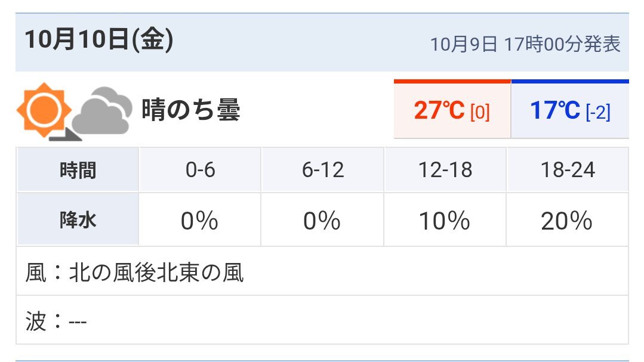
Task: Select the red 27℃ high temperature
Action: click(439, 110)
